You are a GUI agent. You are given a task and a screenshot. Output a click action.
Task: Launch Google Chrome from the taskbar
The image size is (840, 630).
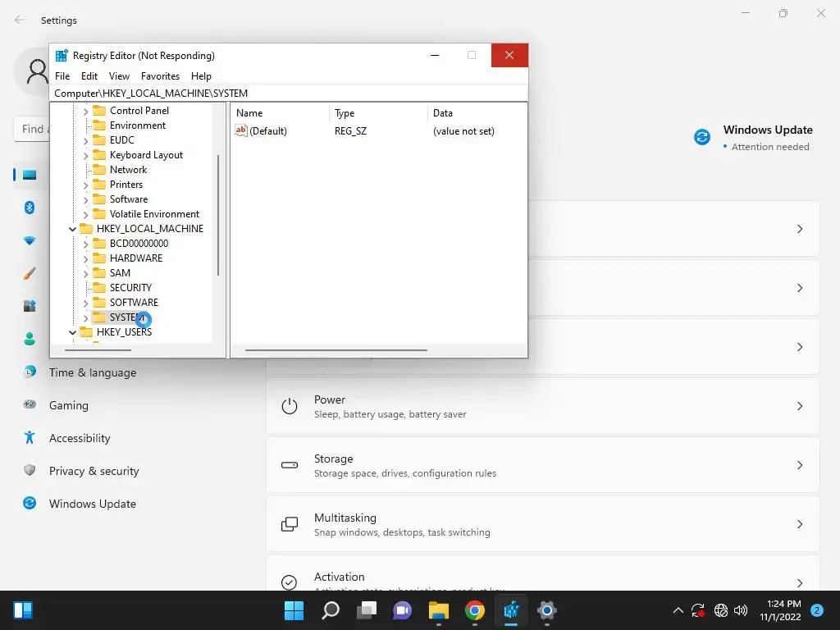coord(475,610)
